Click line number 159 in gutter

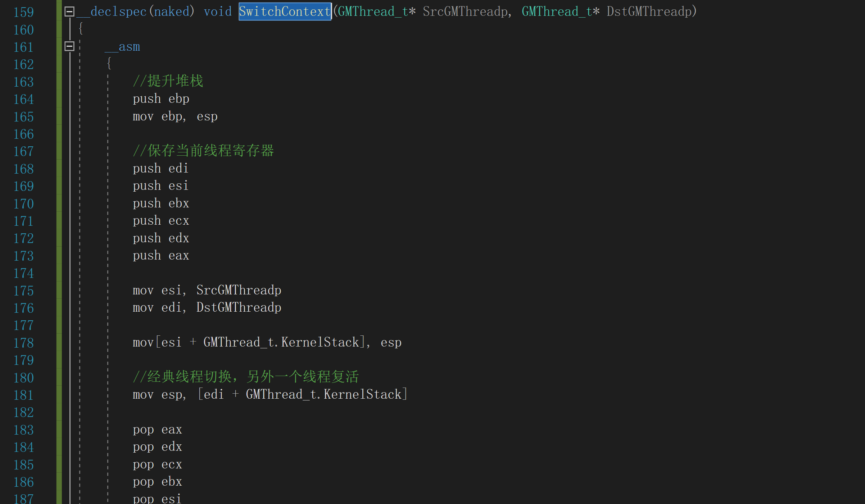pos(24,12)
